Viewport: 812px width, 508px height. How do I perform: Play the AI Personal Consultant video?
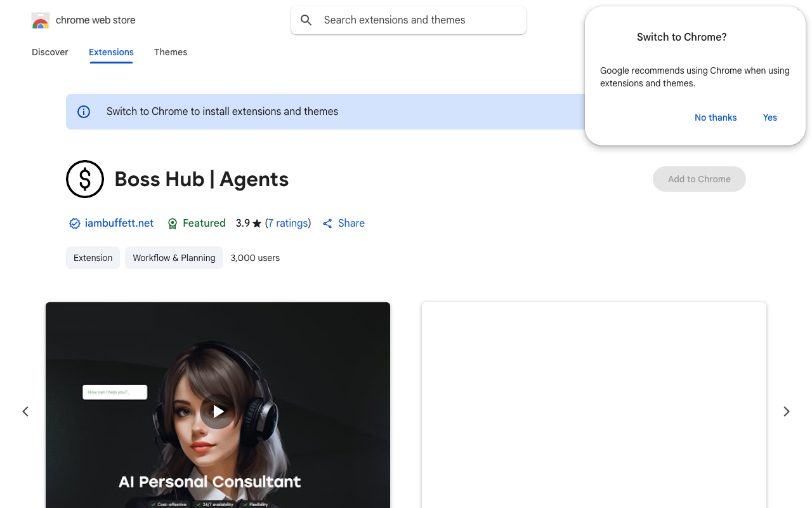tap(218, 411)
